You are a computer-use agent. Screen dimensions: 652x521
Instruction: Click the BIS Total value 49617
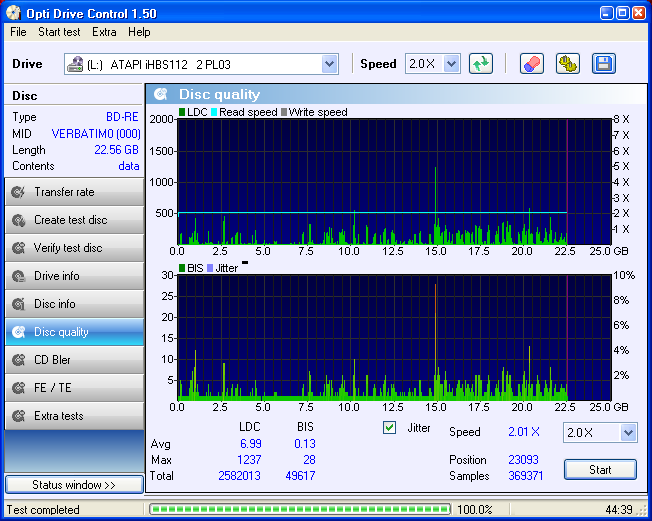pyautogui.click(x=300, y=476)
